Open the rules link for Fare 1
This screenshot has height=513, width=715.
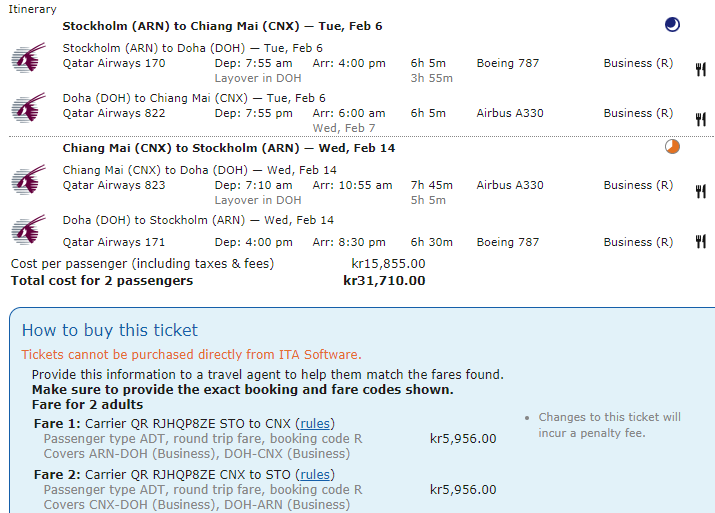tap(316, 423)
